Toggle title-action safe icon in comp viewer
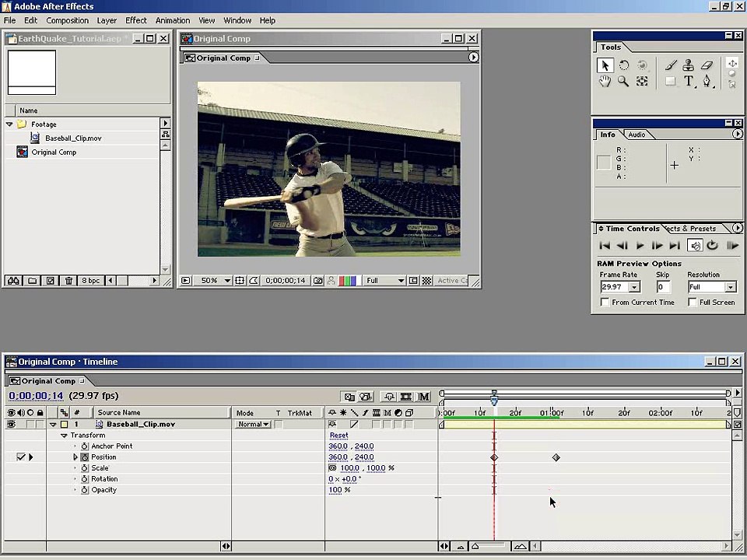 tap(240, 281)
